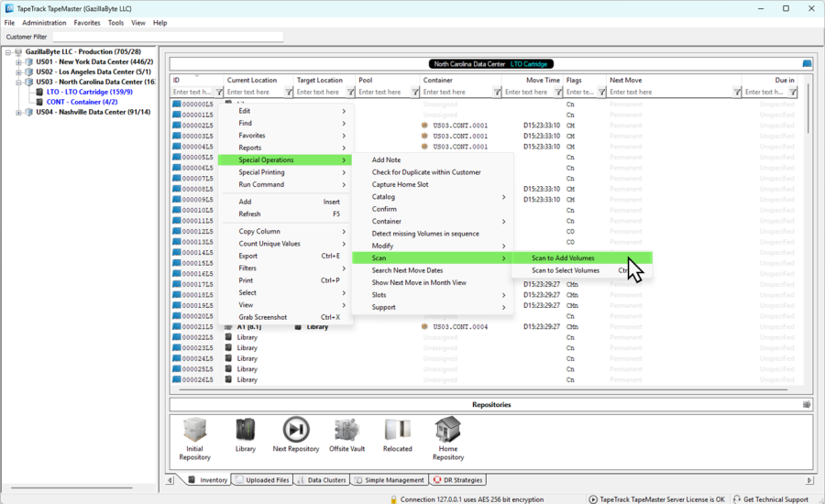Switch to the Inventory tab
This screenshot has width=825, height=504.
click(208, 480)
